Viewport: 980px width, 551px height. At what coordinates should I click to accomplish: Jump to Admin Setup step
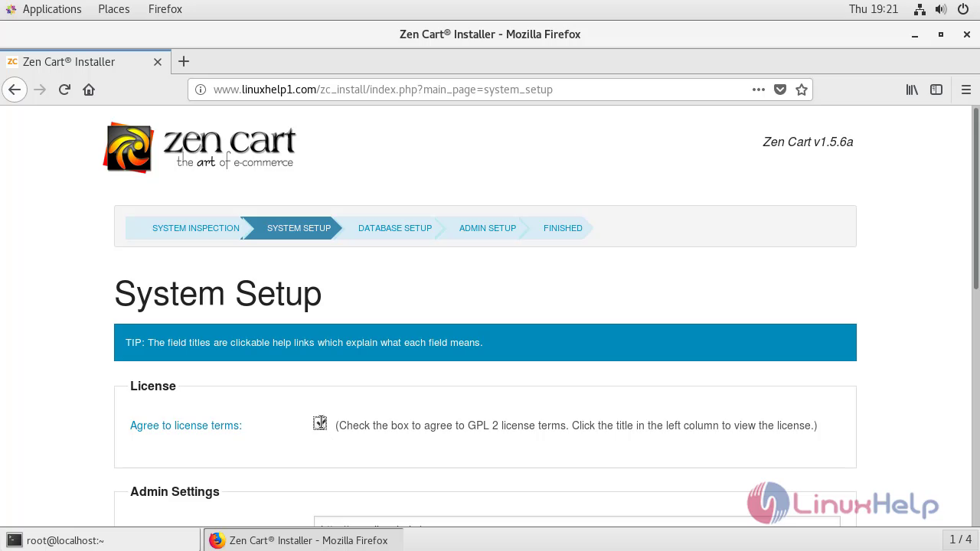[x=488, y=228]
